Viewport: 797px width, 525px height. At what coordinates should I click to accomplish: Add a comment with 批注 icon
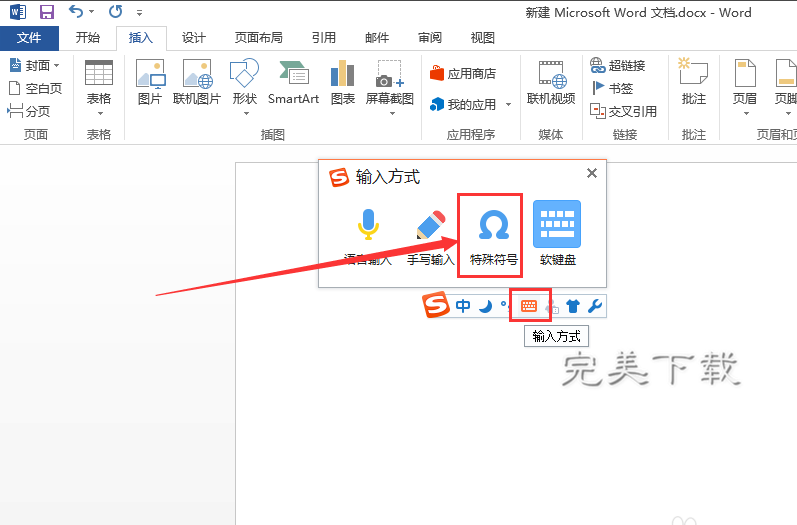(694, 81)
